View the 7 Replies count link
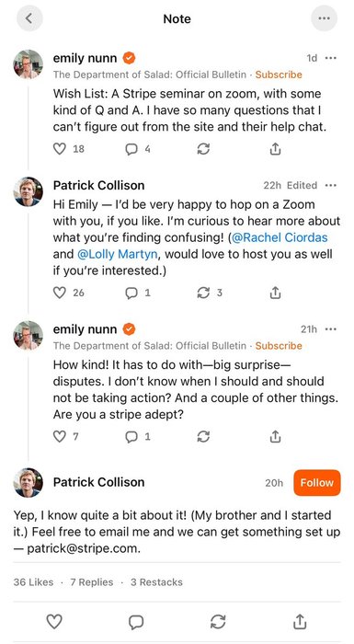The image size is (354, 644). pos(92,582)
